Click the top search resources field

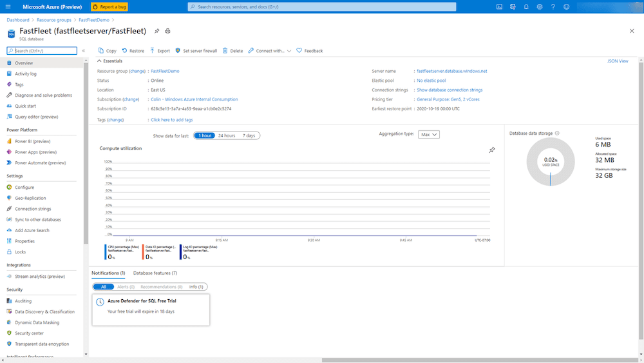[322, 6]
